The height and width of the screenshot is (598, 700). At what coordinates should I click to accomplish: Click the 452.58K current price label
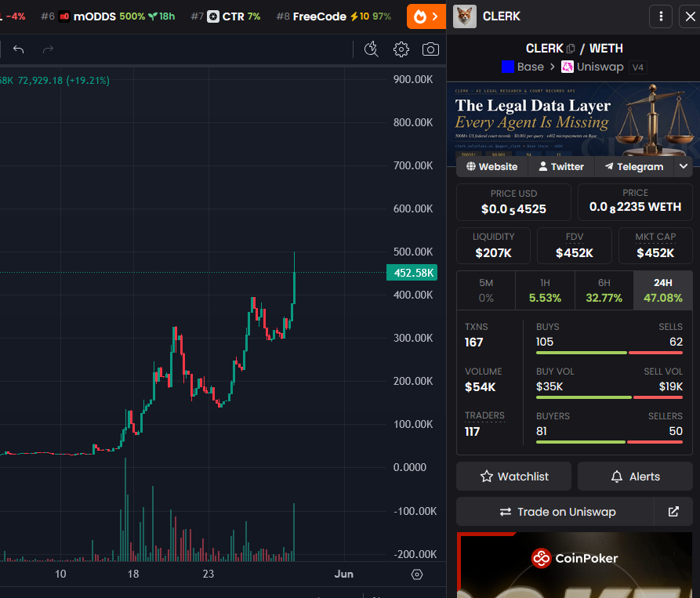pos(412,273)
